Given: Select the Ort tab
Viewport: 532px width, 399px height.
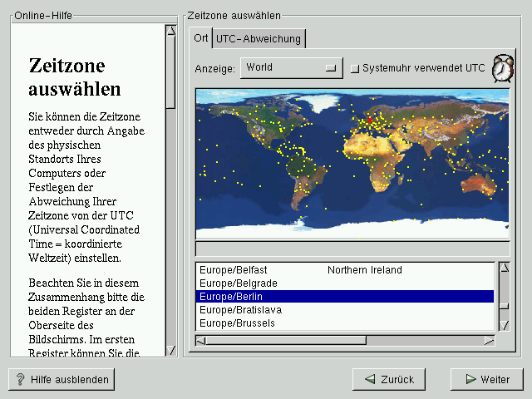Looking at the screenshot, I should point(200,38).
